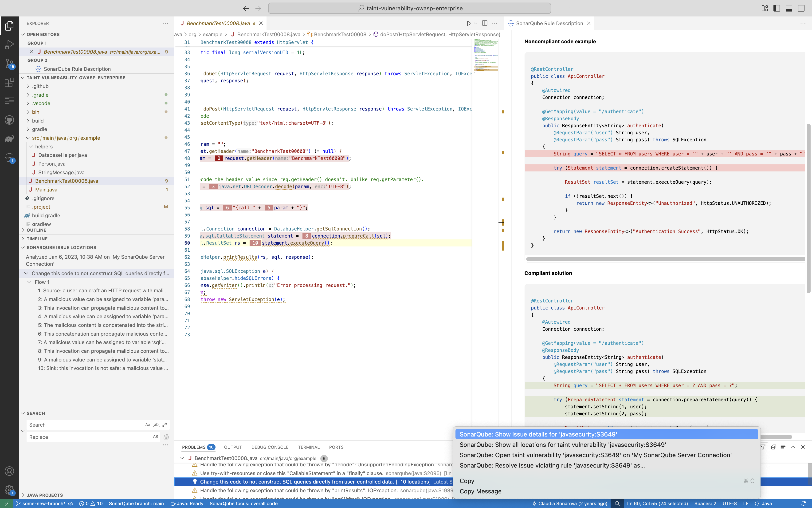Open the SonarQube view in activity bar
The width and height of the screenshot is (812, 508).
point(9,158)
